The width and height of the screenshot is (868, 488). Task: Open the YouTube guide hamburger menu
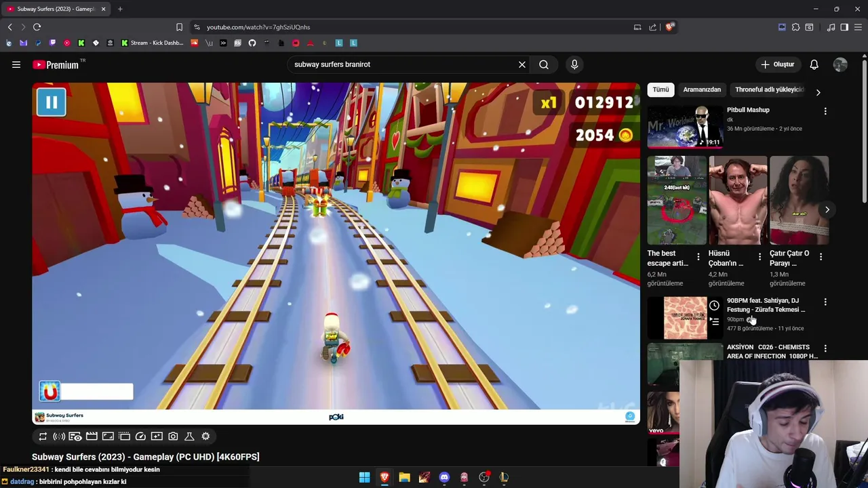click(x=16, y=64)
